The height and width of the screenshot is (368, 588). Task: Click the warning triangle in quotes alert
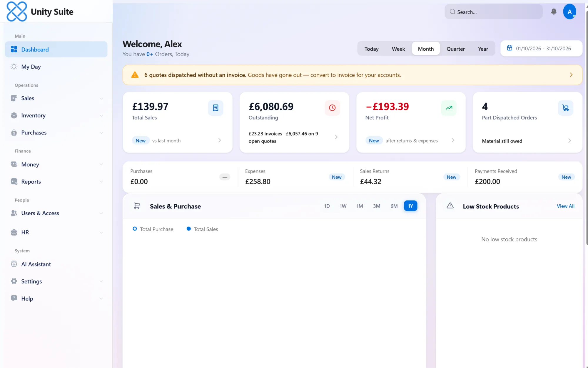click(x=135, y=75)
